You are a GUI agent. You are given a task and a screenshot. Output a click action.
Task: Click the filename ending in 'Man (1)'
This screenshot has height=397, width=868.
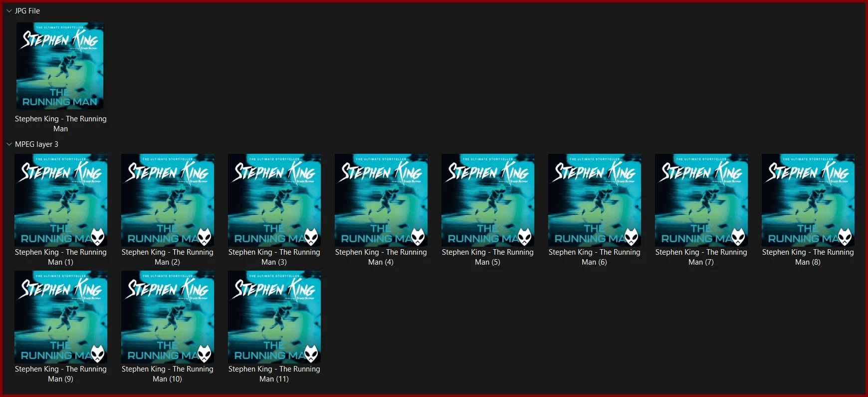coord(61,257)
